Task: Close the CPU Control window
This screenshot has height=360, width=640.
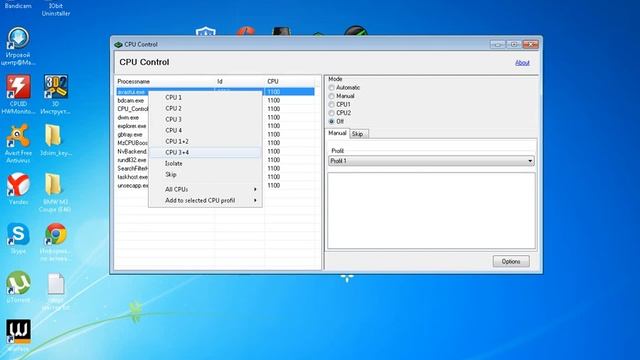Action: tap(531, 44)
